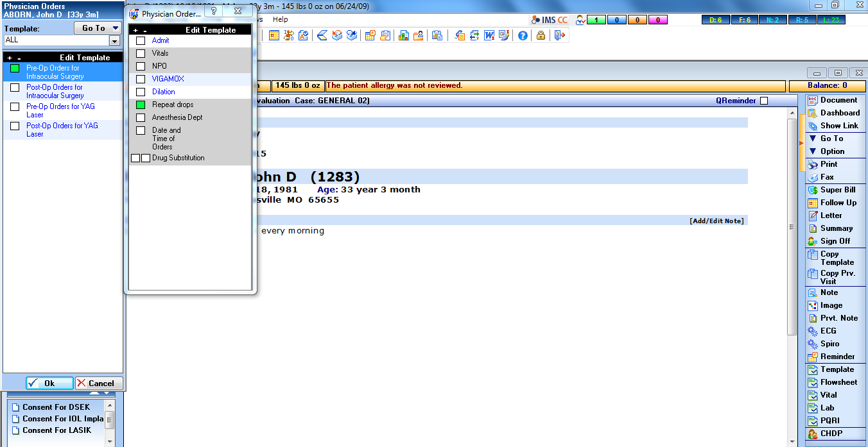Click the magenta counter showing 0
Viewport: 868px width, 447px height.
point(658,20)
